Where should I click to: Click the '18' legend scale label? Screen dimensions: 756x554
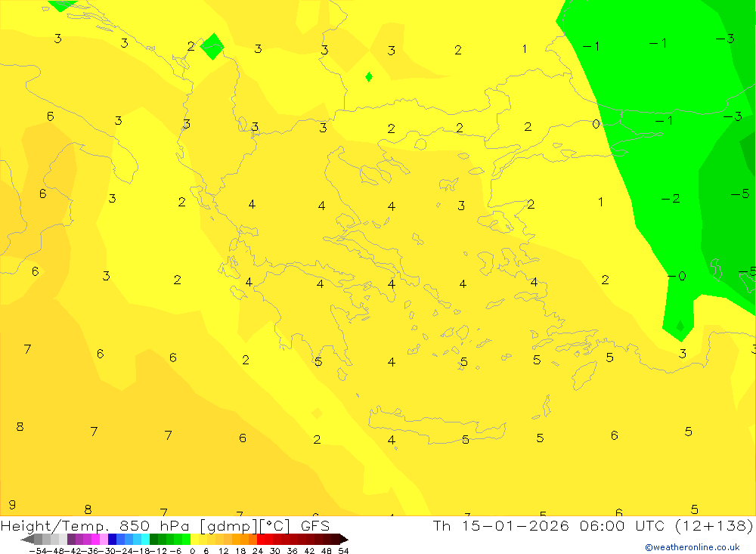(x=240, y=551)
